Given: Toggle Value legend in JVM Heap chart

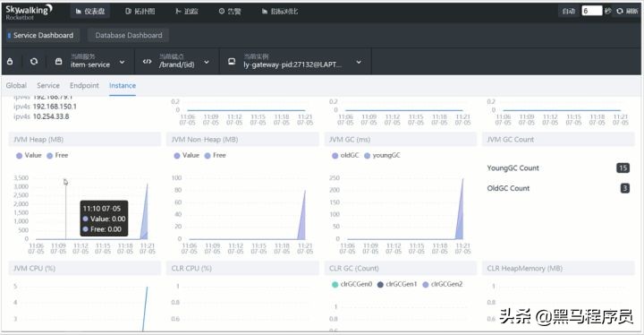Looking at the screenshot, I should pos(29,156).
